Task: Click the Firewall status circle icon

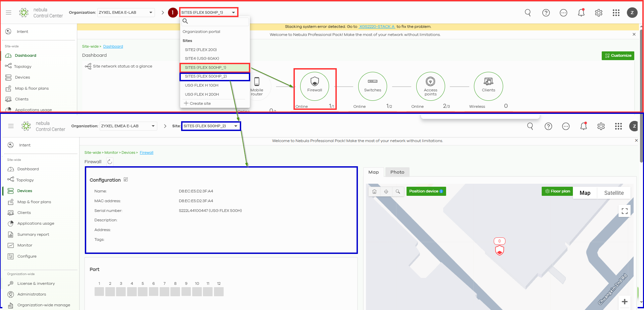Action: 314,86
